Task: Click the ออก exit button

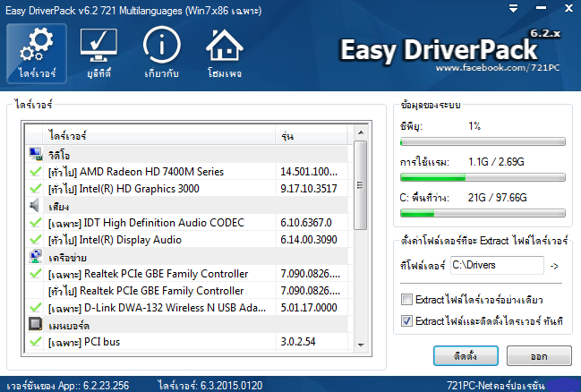Action: click(539, 356)
